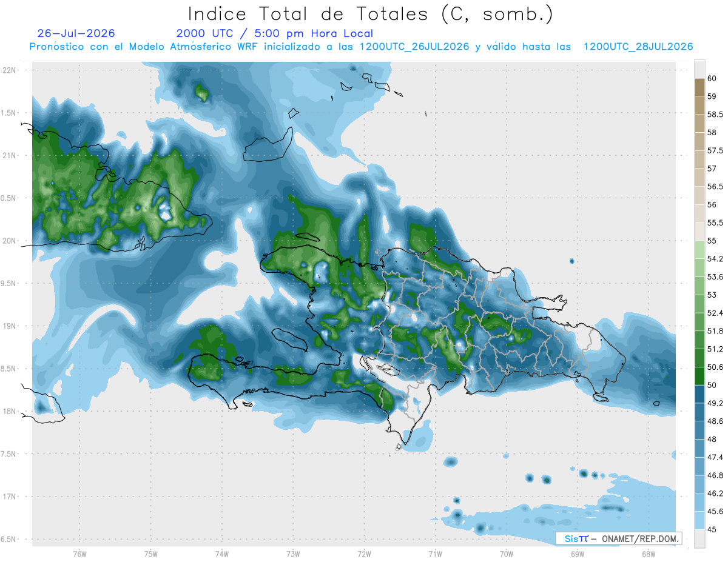Select the "75W" longitude axis label

(x=151, y=554)
